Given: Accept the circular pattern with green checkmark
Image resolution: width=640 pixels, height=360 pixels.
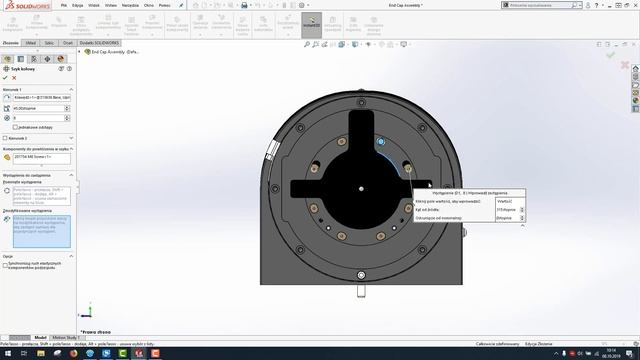Looking at the screenshot, I should point(5,78).
